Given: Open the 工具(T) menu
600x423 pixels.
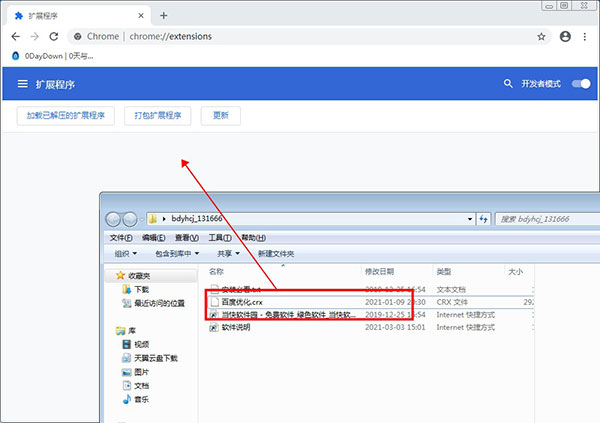Looking at the screenshot, I should 220,238.
